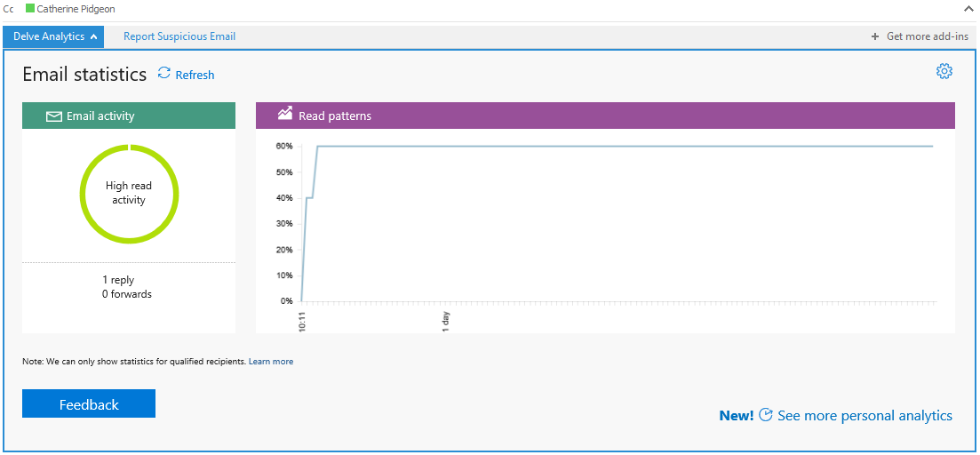Open the Report Suspicious Email add-in

[x=179, y=36]
